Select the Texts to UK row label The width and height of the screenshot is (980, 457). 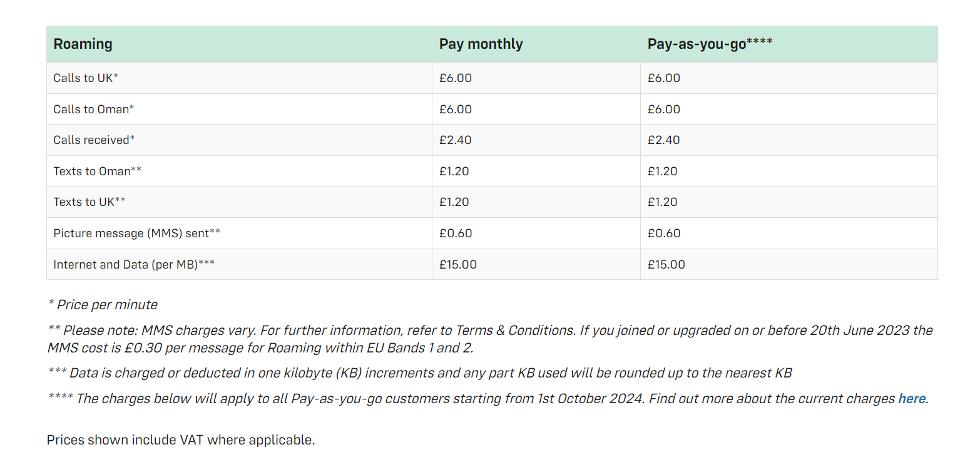(x=89, y=202)
